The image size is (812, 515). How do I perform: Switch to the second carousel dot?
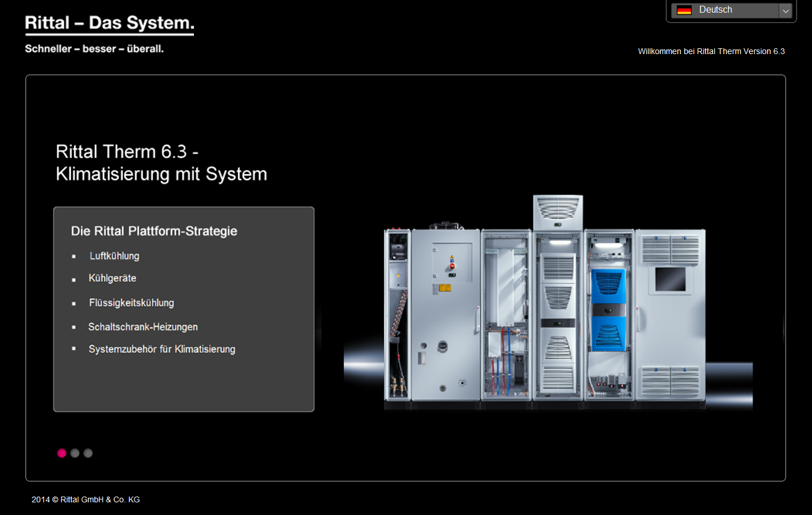point(75,453)
